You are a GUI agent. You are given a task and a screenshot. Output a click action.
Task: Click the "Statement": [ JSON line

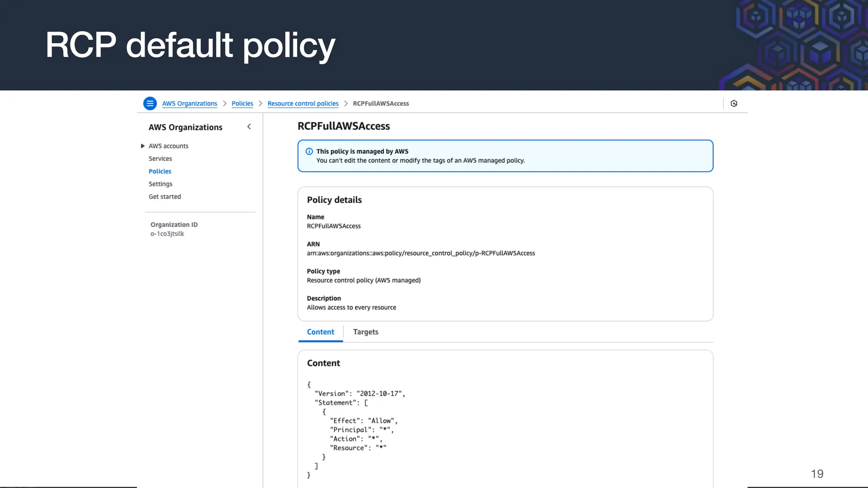(x=341, y=403)
